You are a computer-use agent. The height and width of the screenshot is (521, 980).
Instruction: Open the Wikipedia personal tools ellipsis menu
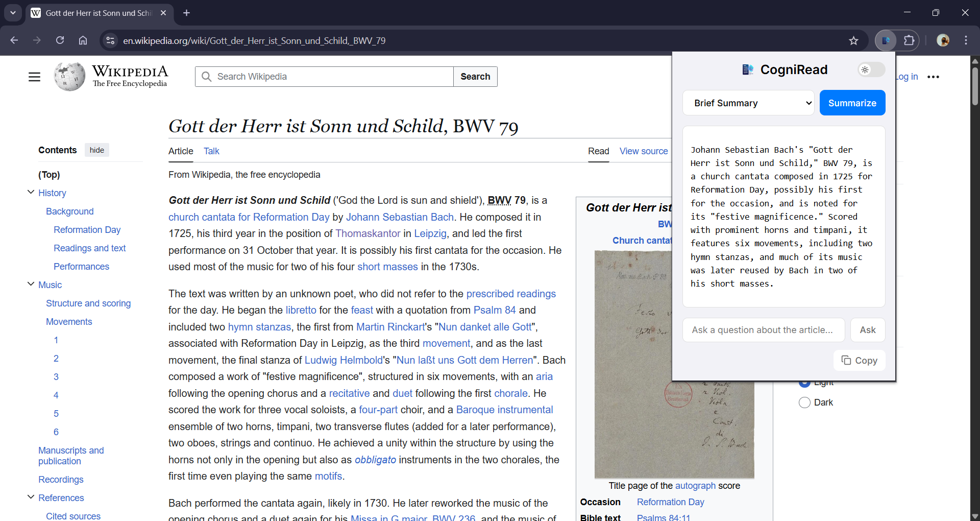(x=933, y=77)
